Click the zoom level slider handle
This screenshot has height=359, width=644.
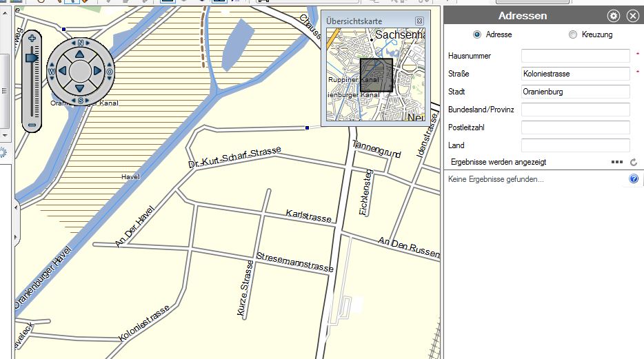point(32,59)
